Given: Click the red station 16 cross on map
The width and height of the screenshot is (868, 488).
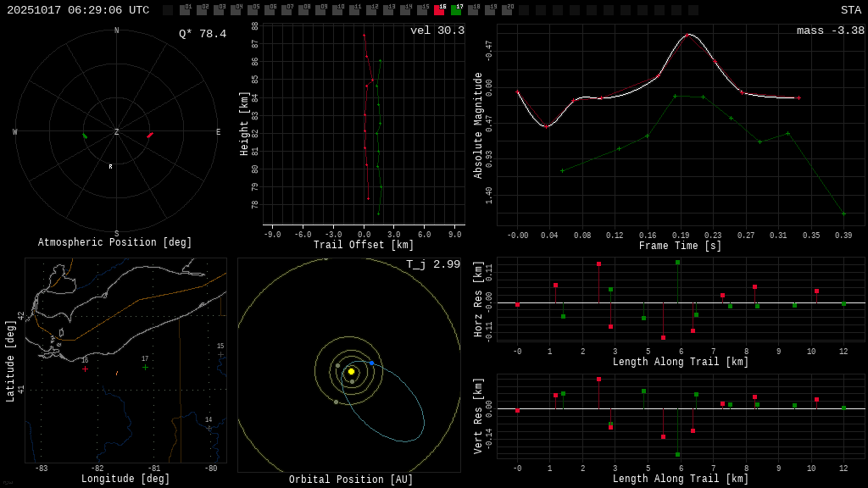Looking at the screenshot, I should [85, 369].
